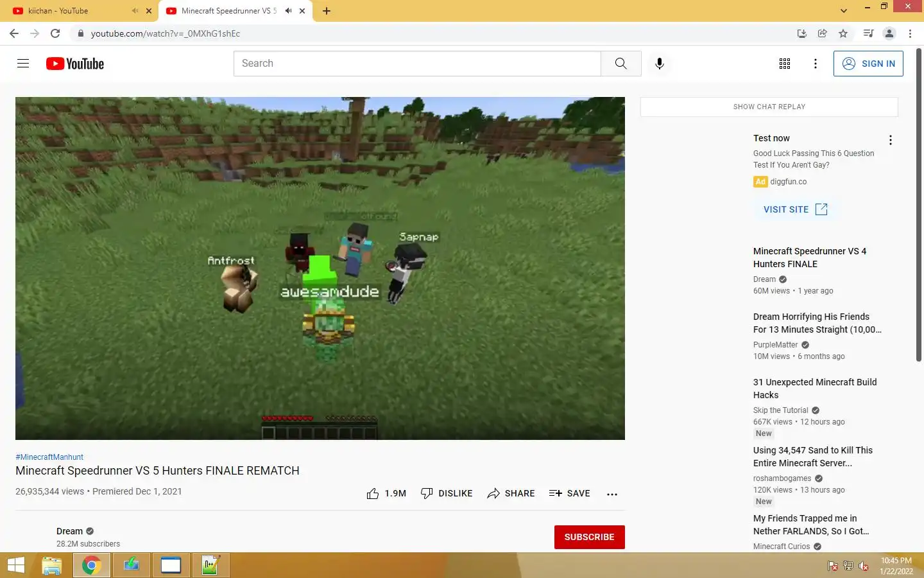Go forward in browser history
Image resolution: width=924 pixels, height=578 pixels.
coord(35,33)
